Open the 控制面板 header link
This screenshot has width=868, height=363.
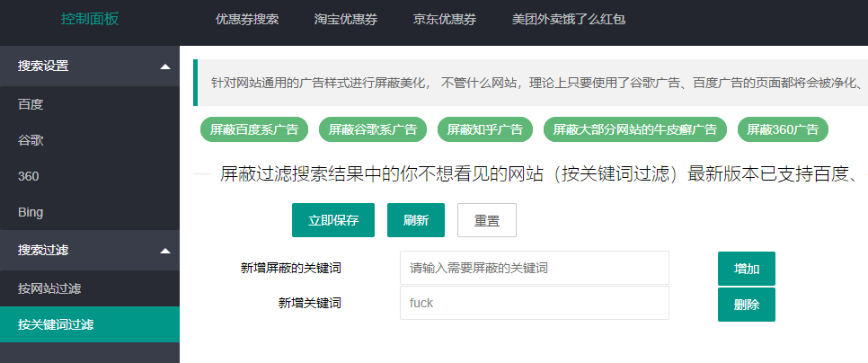point(90,20)
